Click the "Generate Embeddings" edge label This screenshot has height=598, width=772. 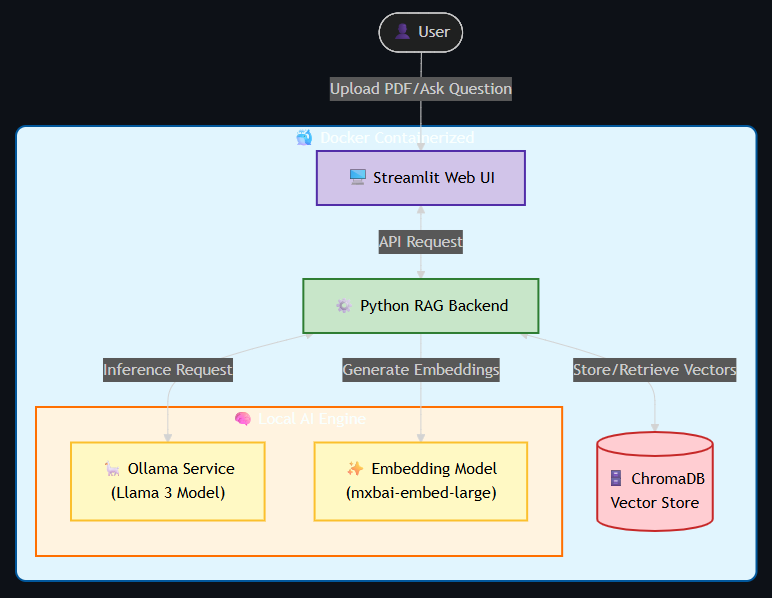coord(421,370)
